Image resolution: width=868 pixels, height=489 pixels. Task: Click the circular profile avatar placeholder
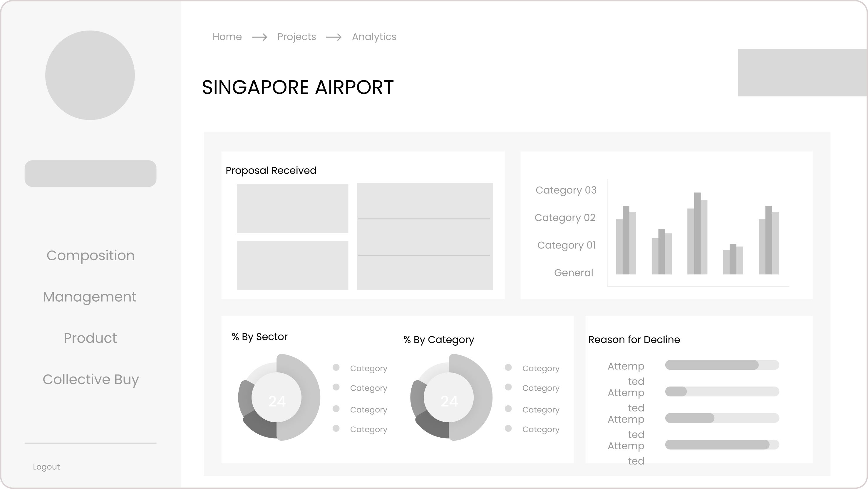pos(90,75)
